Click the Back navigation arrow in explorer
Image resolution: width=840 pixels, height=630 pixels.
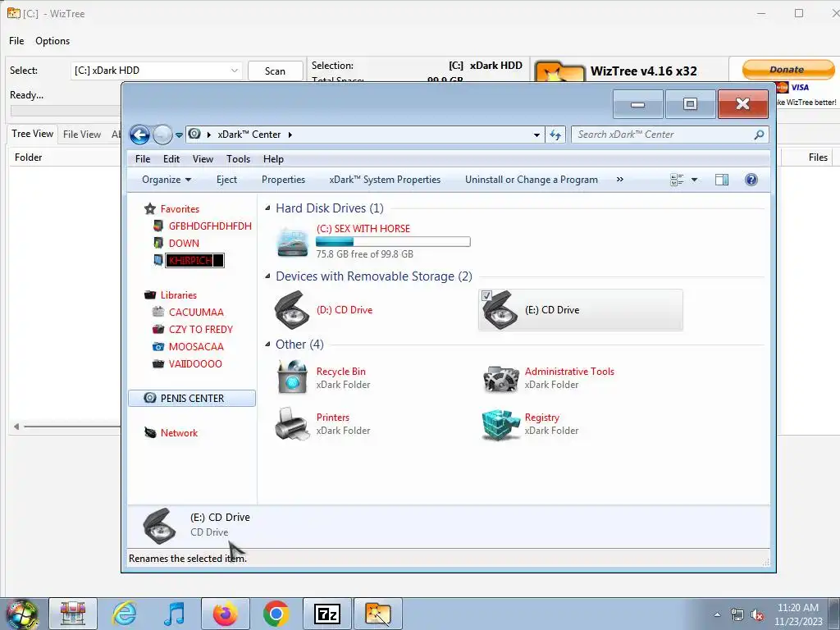139,135
